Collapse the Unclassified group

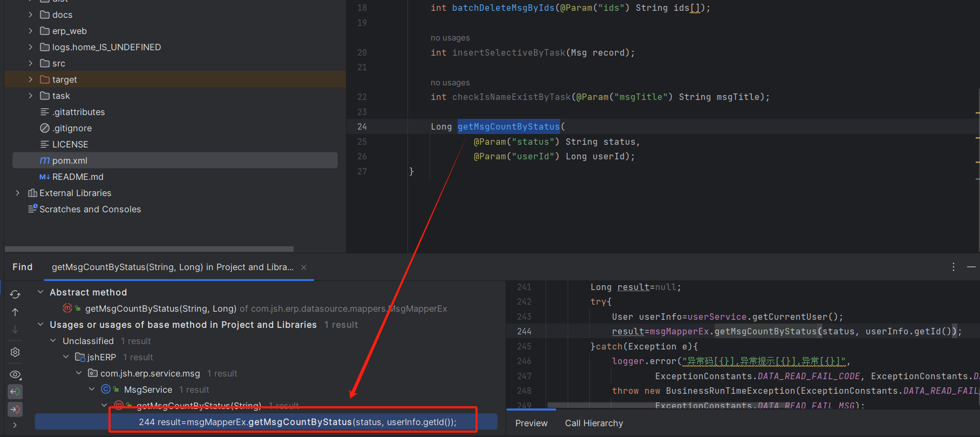point(53,341)
